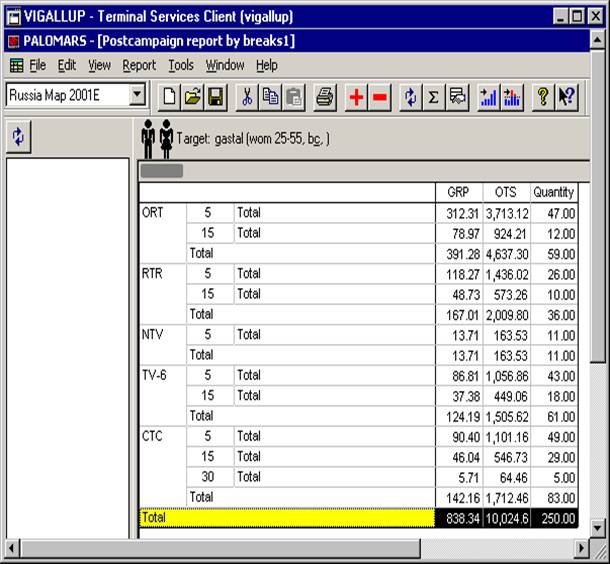Image resolution: width=610 pixels, height=564 pixels.
Task: Click the GRP column header
Action: [459, 192]
